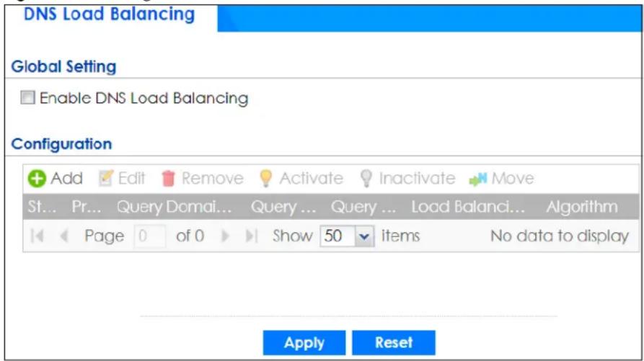
Task: Click the red Remove trash icon
Action: (169, 179)
